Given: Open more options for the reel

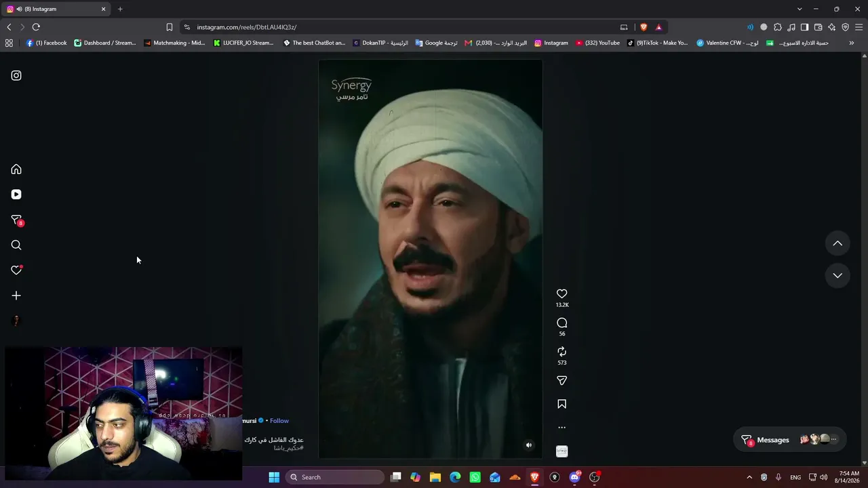Looking at the screenshot, I should (x=561, y=428).
